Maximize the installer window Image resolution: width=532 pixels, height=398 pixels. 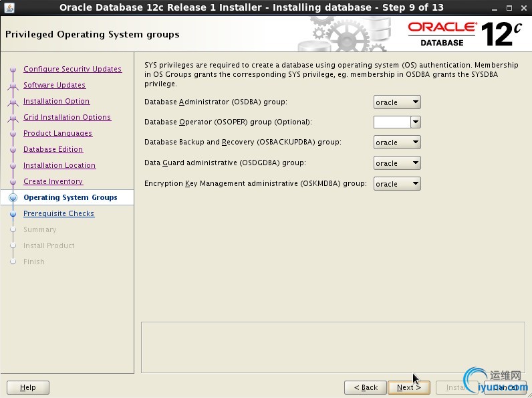coord(509,8)
